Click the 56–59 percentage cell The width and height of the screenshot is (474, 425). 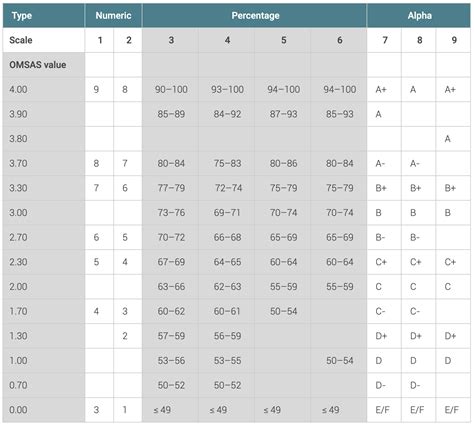point(227,336)
